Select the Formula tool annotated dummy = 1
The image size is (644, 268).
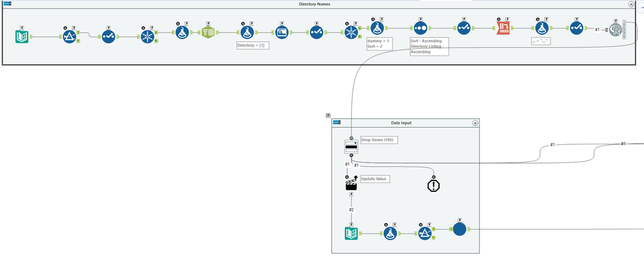[x=377, y=28]
